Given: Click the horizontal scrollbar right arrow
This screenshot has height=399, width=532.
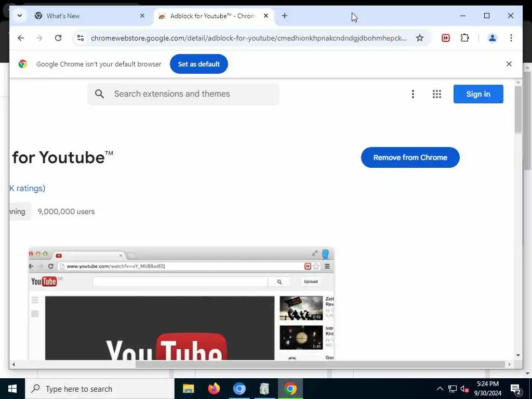Looking at the screenshot, I should click(x=509, y=364).
